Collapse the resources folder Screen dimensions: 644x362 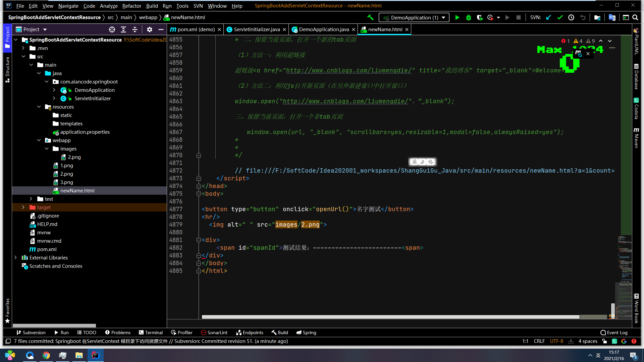pos(39,107)
